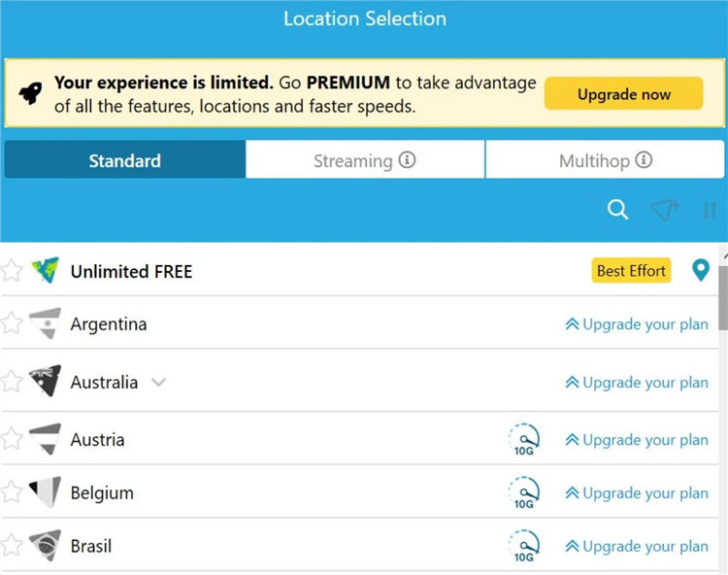Viewport: 728px width, 575px height.
Task: Toggle the favorite star for Argentina
Action: (11, 322)
